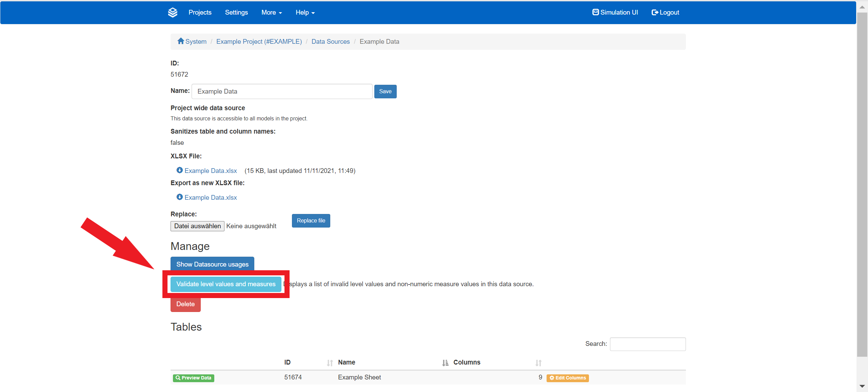
Task: Click the Validate level values and measures button
Action: pyautogui.click(x=226, y=284)
